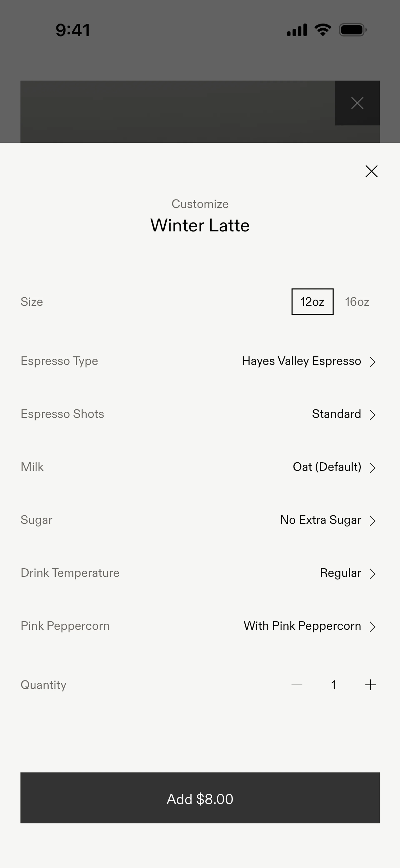Open the Milk options chevron
Screen dimensions: 400x868
click(x=372, y=467)
